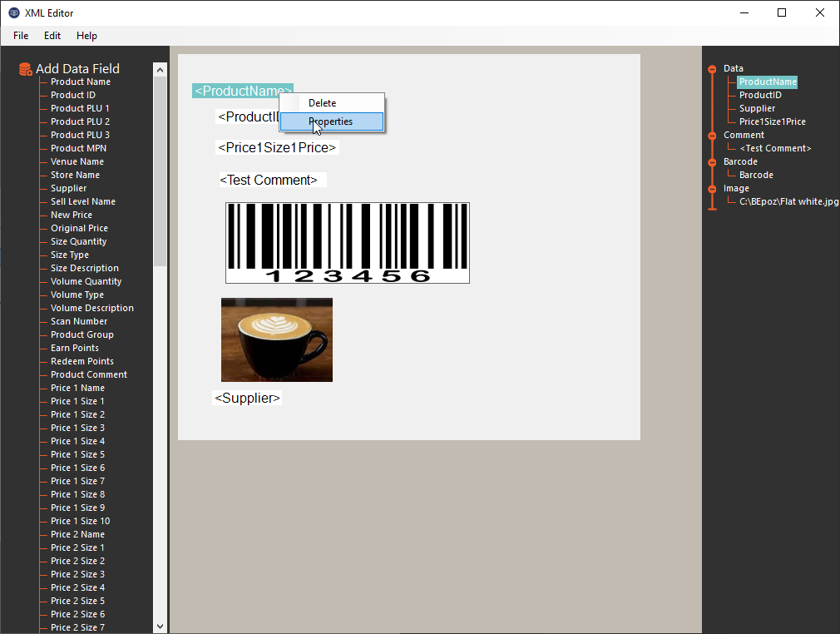Add the Store Name data field
This screenshot has width=840, height=634.
[x=75, y=176]
